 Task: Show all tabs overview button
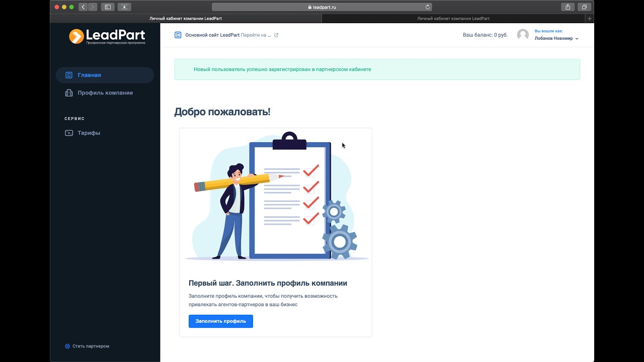tap(584, 7)
